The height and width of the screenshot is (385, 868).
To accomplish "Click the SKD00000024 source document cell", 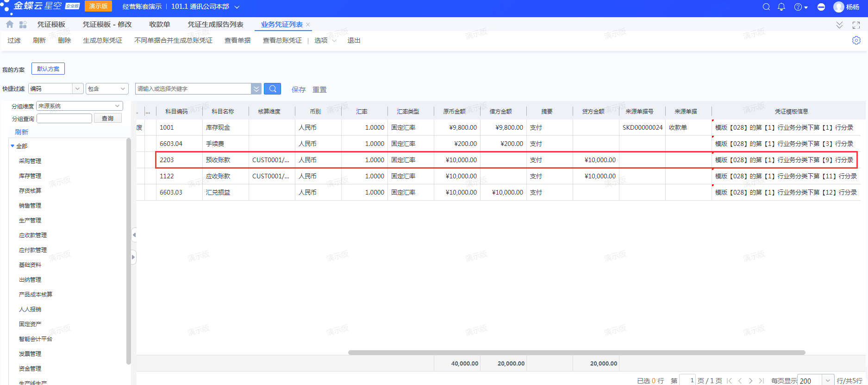I will pos(642,127).
